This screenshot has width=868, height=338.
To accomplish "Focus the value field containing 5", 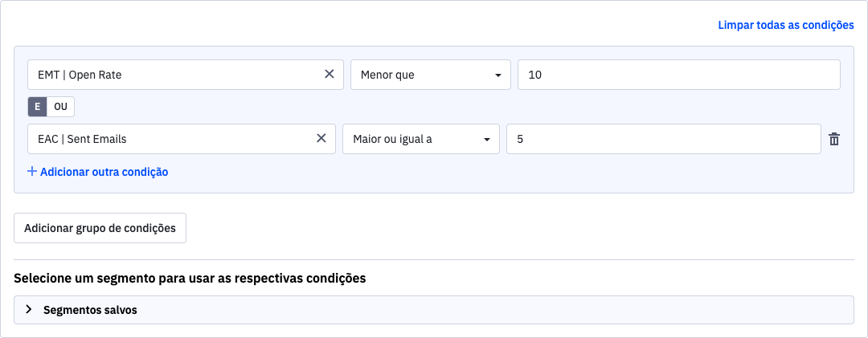I will click(664, 139).
